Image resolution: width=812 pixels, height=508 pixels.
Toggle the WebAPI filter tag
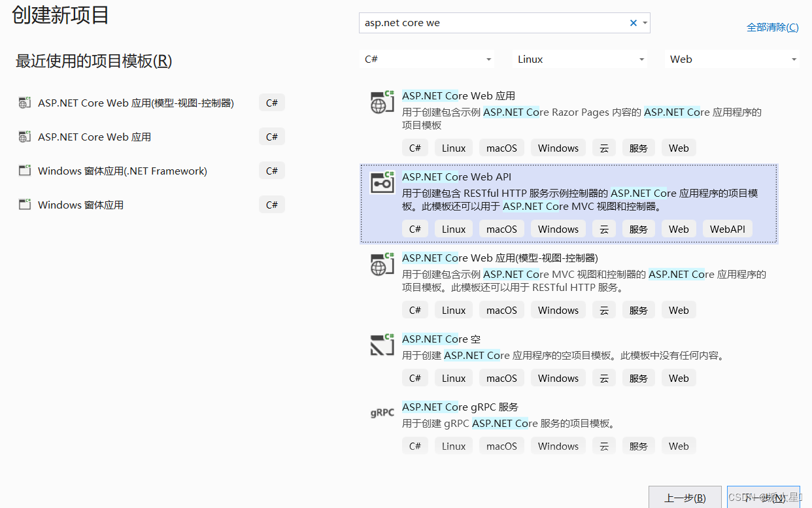tap(727, 228)
